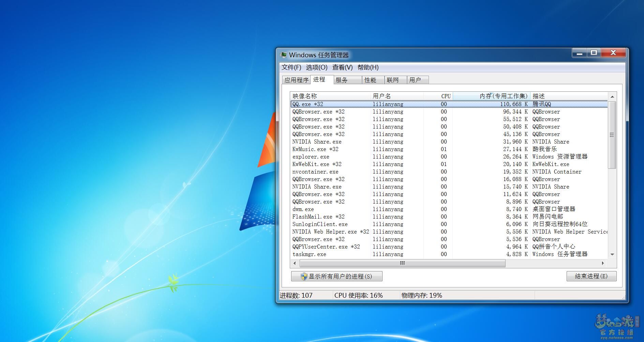Select the dwm.exe process
Screen dimensions: 644x342
pyautogui.click(x=449, y=209)
